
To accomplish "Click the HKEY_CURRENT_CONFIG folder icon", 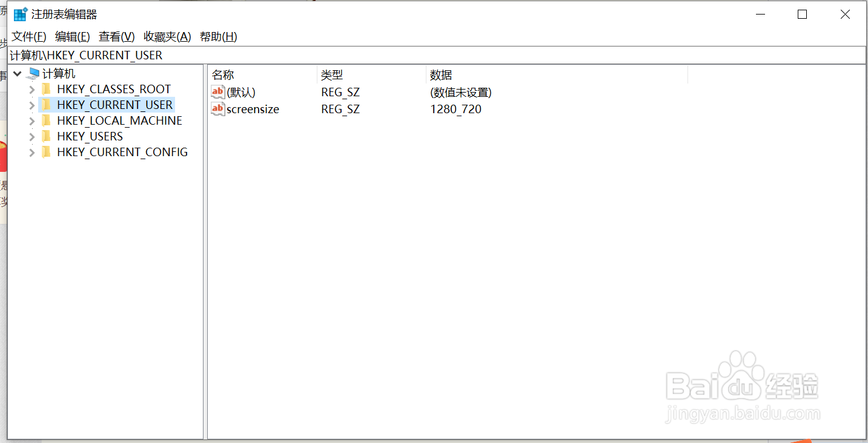I will [x=46, y=152].
